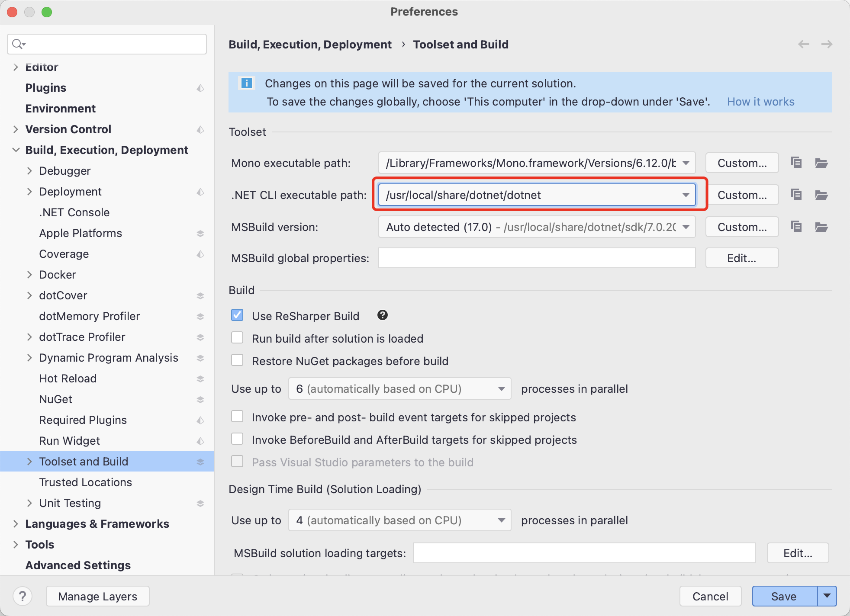Open Mono executable path dropdown
Screen dimensions: 850x616
pos(686,163)
